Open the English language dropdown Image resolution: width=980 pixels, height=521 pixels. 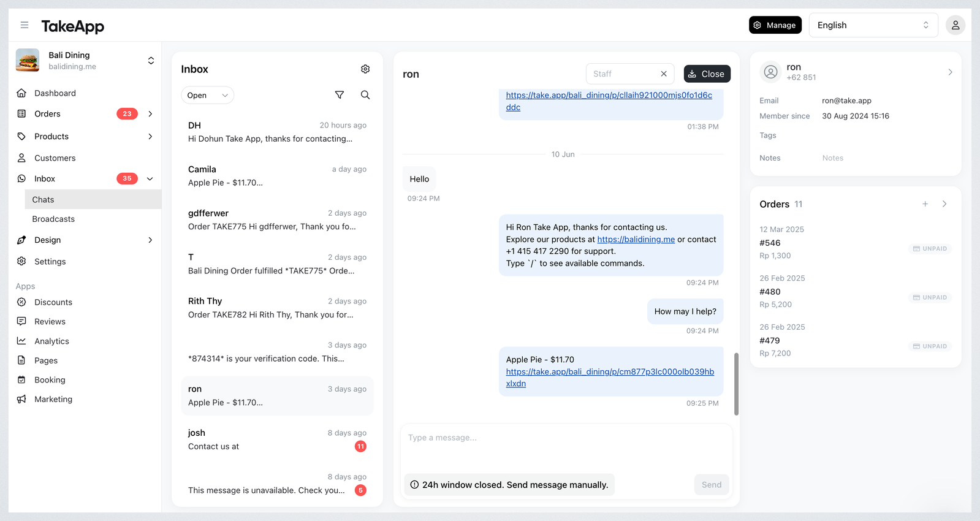click(x=873, y=25)
